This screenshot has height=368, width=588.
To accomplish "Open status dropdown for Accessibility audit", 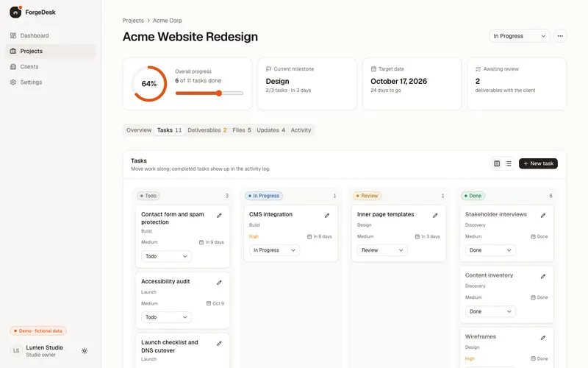I will pos(167,317).
